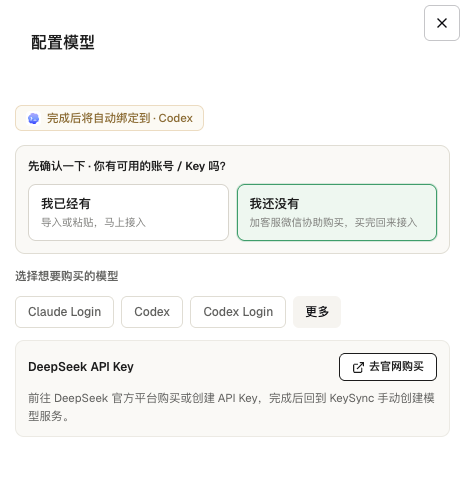This screenshot has height=487, width=467.
Task: Open the 去官网购买 official site link
Action: click(x=388, y=367)
